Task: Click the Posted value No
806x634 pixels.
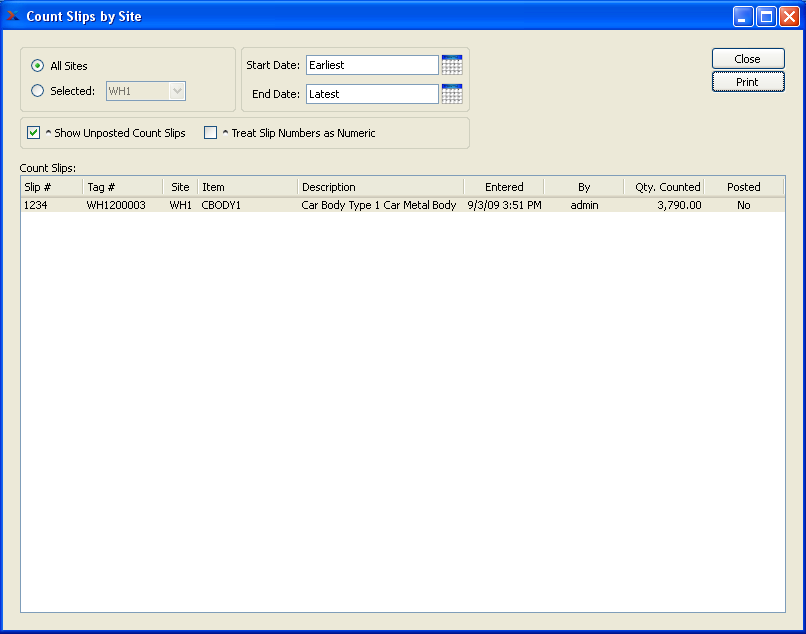Action: coord(744,205)
